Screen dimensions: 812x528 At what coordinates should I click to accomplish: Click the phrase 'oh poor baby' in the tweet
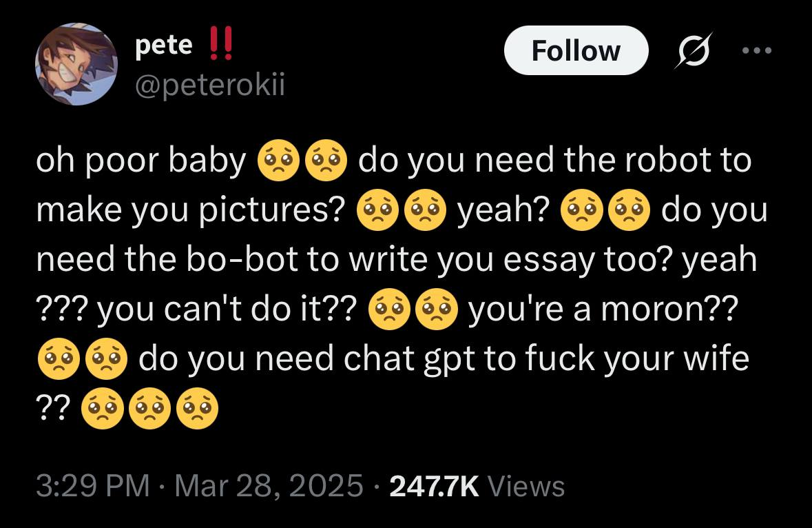point(141,161)
